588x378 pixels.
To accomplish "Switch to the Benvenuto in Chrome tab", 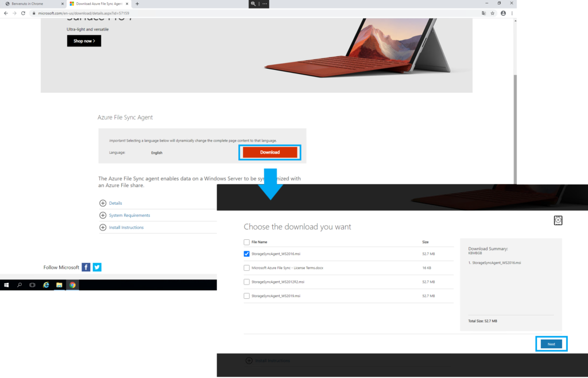I will point(33,4).
